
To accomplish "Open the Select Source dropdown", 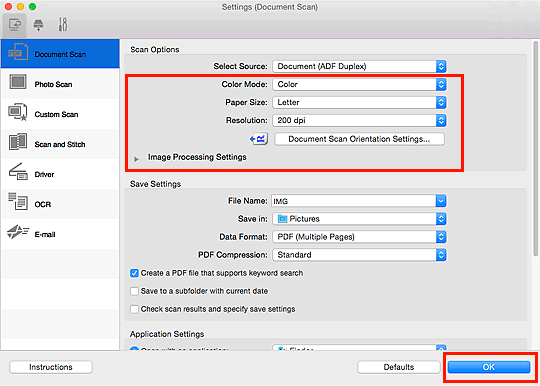I will click(359, 66).
